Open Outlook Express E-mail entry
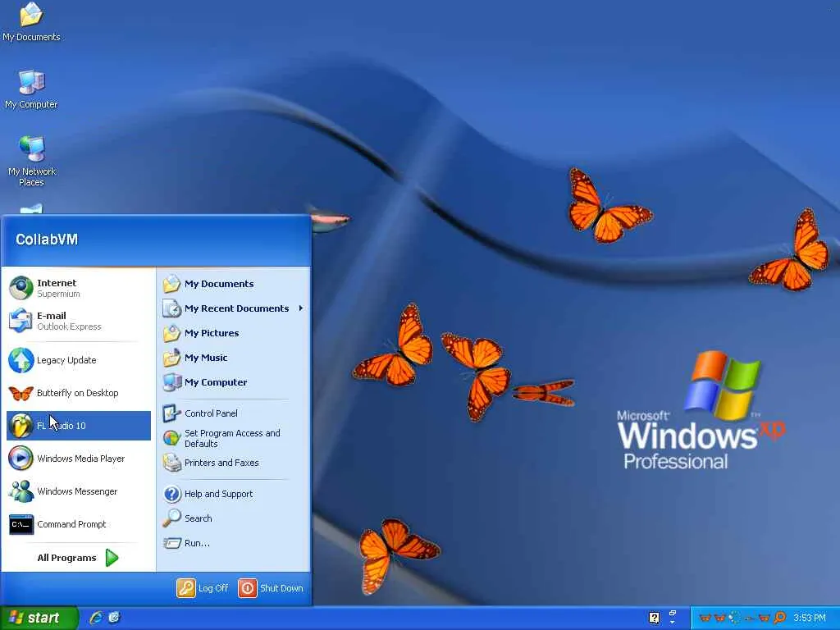The height and width of the screenshot is (630, 840). 78,321
